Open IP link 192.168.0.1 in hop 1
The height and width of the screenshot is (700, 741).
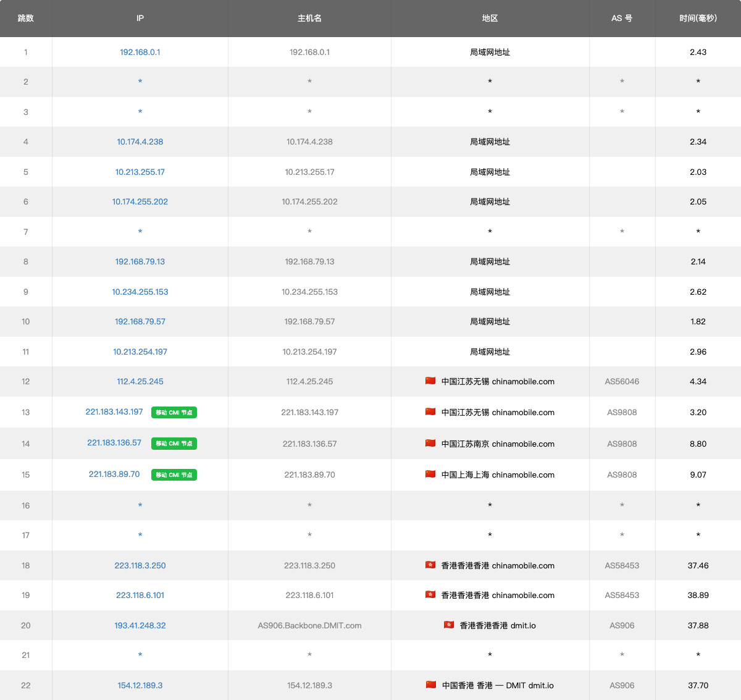140,52
